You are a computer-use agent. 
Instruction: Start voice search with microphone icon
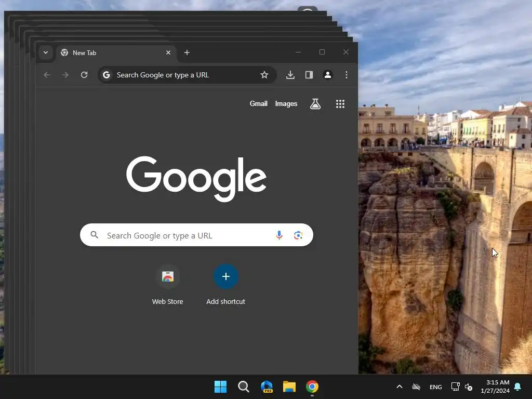coord(279,235)
